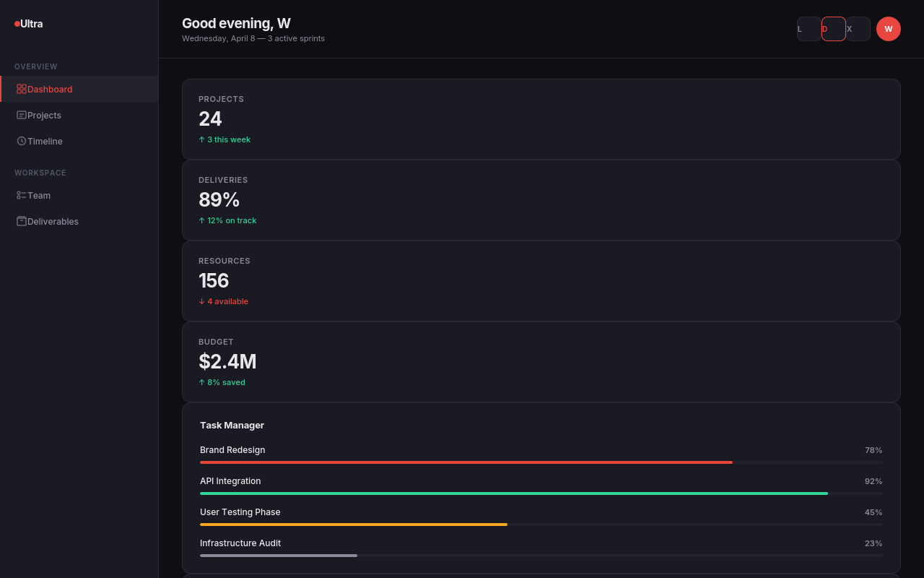This screenshot has width=924, height=578.
Task: Select the API Integration task label
Action: (230, 481)
